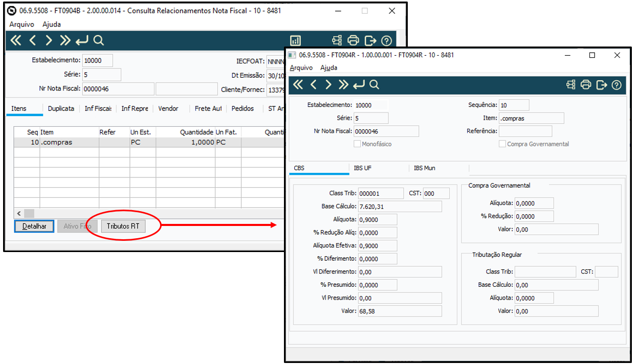The image size is (638, 364).
Task: Click the return arrow icon in FT0904R toolbar
Action: point(359,84)
